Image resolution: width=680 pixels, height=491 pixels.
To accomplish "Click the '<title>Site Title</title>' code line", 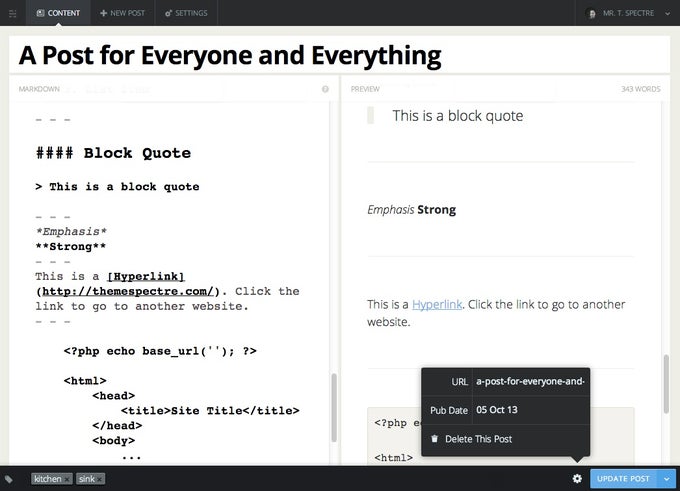I will 210,411.
